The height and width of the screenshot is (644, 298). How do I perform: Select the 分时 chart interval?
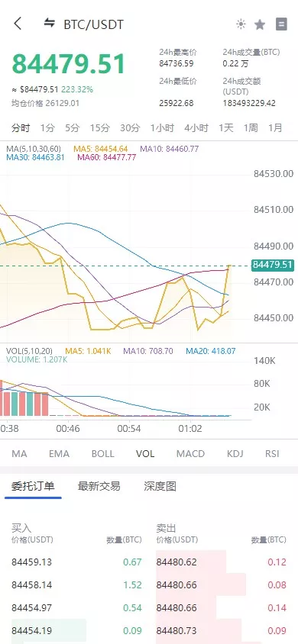click(x=21, y=127)
